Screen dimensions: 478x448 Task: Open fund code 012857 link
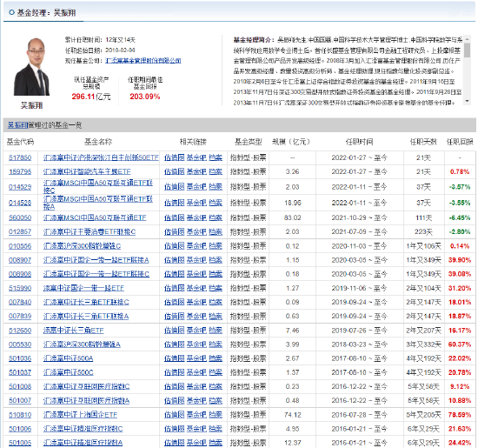tap(20, 232)
